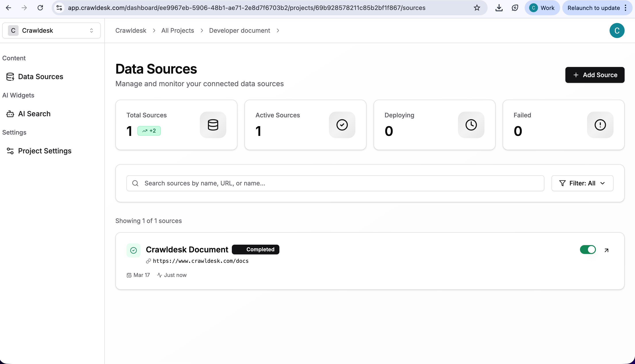Focus the search sources input field
This screenshot has height=364, width=635.
(335, 183)
